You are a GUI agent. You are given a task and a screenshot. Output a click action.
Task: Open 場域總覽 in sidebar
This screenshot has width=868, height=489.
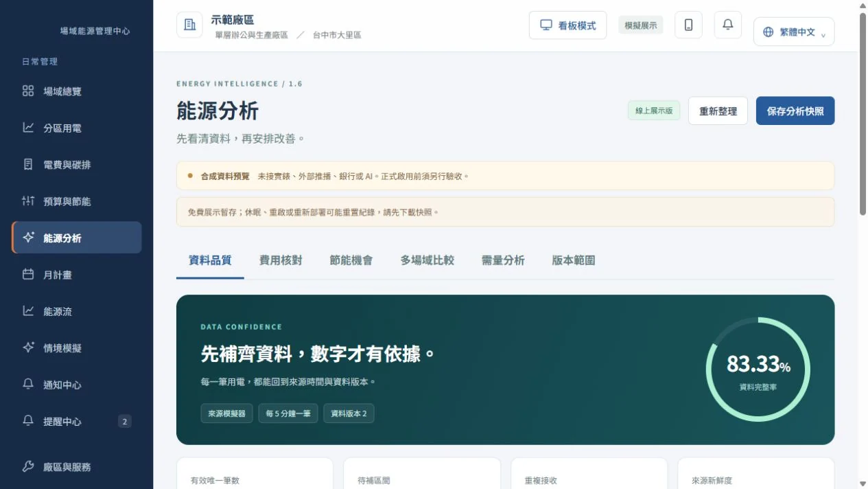point(77,91)
